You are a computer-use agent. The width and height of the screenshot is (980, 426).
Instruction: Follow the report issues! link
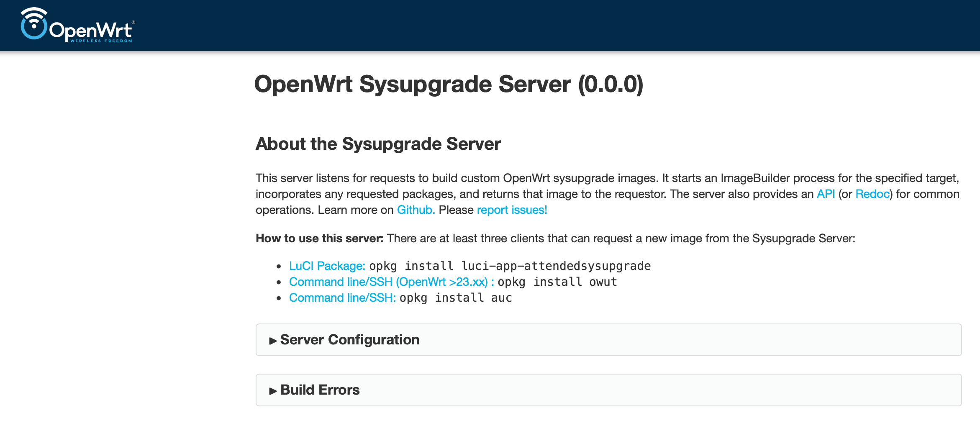[512, 210]
